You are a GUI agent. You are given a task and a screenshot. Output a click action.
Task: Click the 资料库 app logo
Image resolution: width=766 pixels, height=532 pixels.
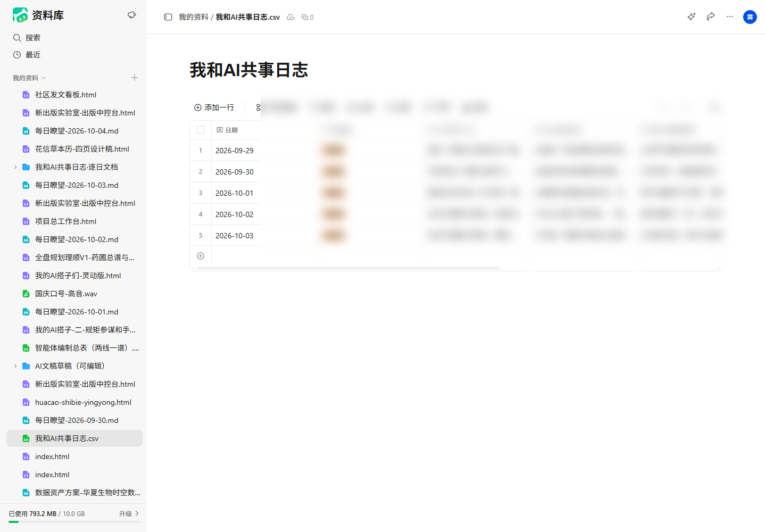click(20, 15)
